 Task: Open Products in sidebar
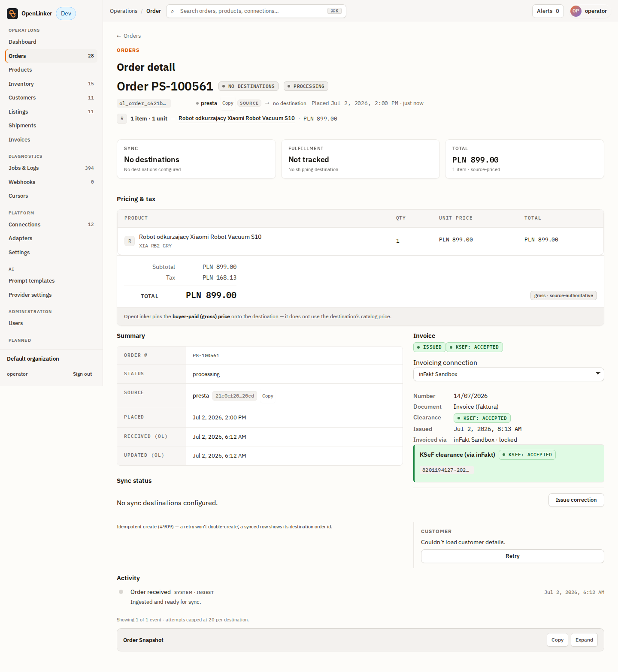[x=51, y=70]
